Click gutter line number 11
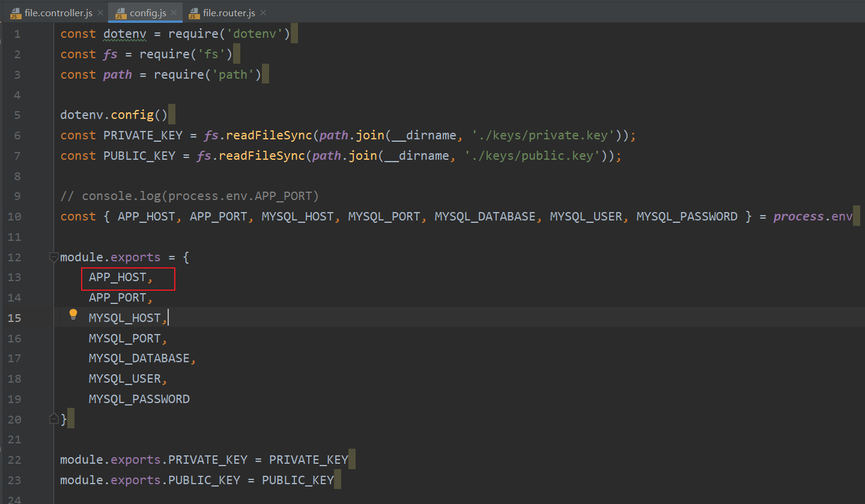865x504 pixels. (14, 237)
